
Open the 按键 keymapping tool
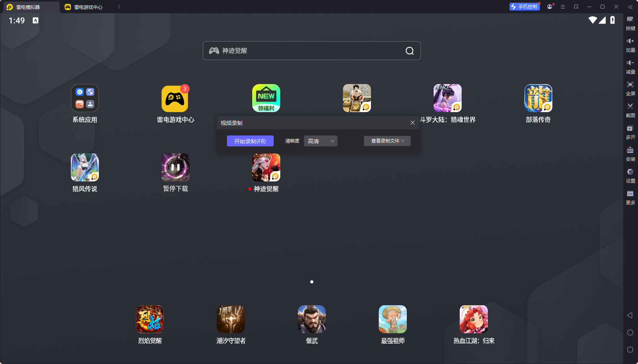(630, 23)
